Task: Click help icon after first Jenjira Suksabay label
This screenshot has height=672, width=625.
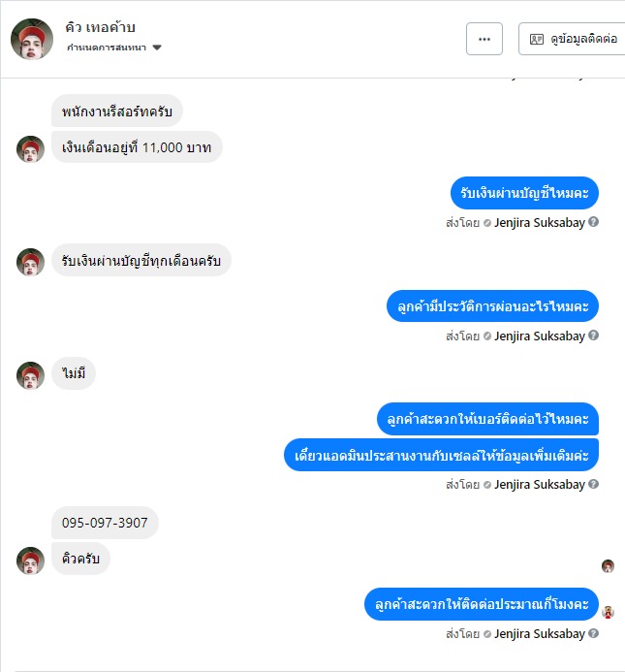Action: (593, 222)
